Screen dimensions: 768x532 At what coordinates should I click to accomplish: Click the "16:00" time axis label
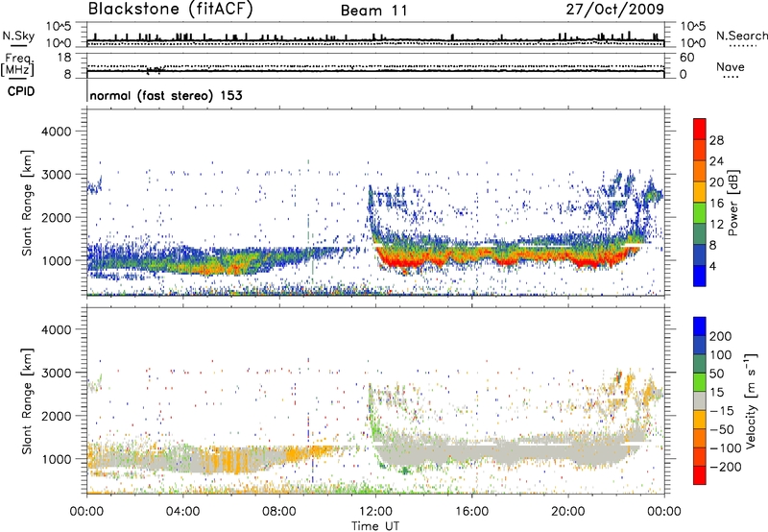(x=471, y=512)
